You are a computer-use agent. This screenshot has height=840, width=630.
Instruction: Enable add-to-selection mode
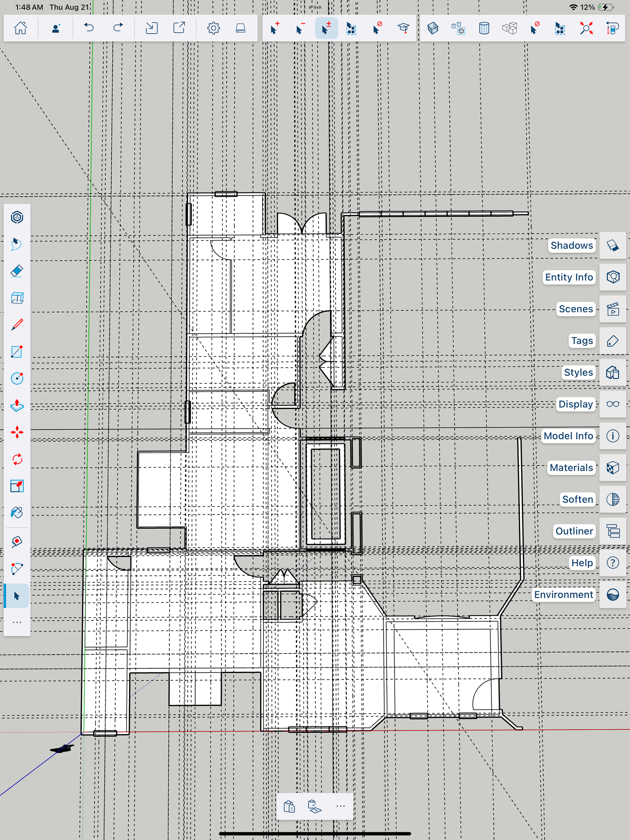275,28
